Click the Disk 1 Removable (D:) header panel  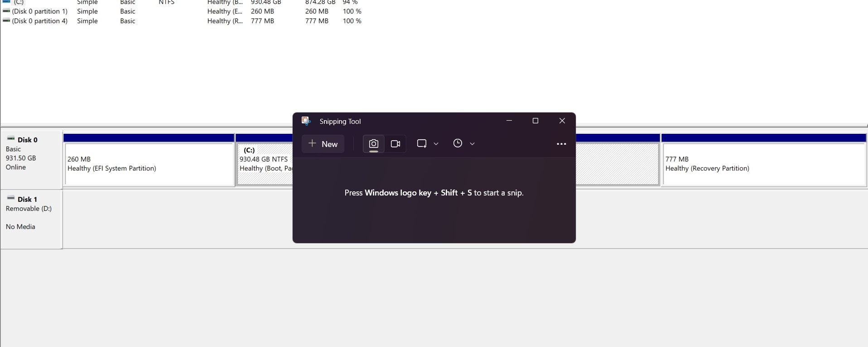(31, 220)
